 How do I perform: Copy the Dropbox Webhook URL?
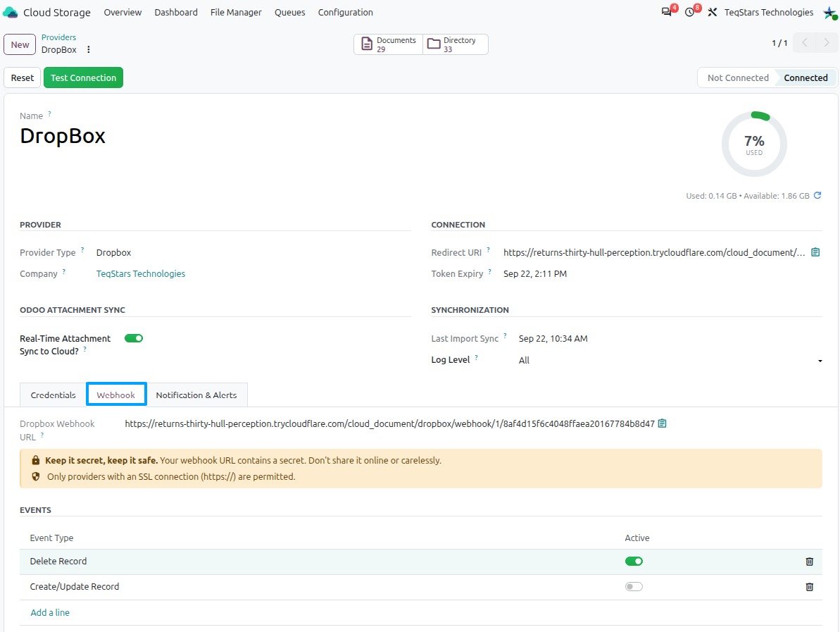tap(662, 423)
